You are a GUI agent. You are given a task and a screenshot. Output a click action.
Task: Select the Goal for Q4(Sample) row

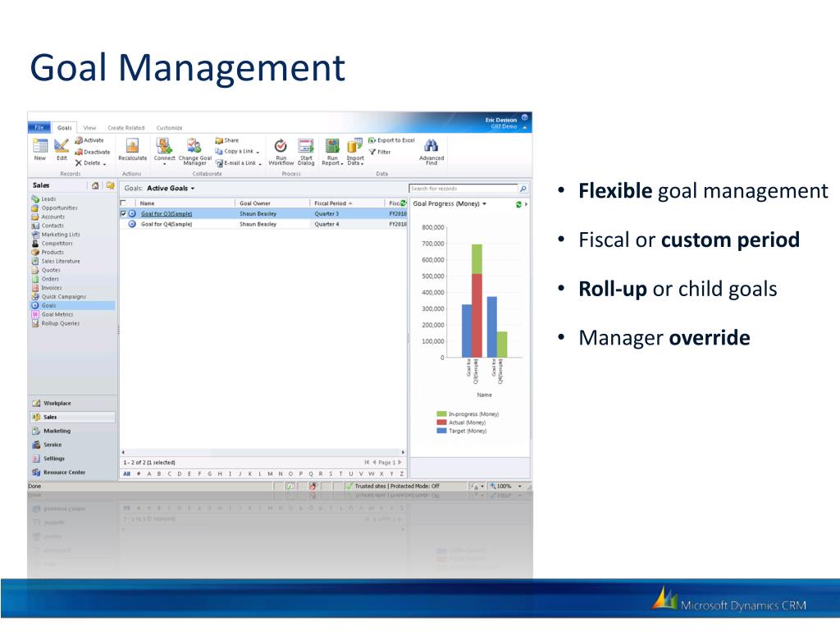coord(262,224)
